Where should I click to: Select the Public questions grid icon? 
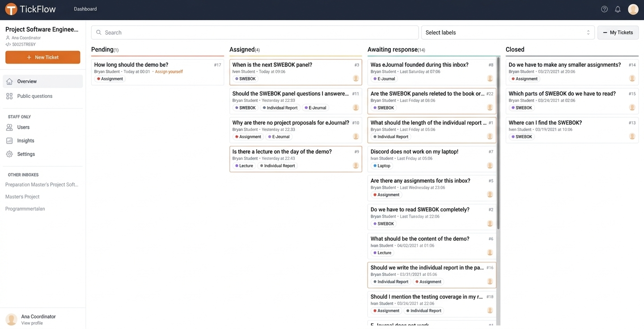[x=8, y=95]
